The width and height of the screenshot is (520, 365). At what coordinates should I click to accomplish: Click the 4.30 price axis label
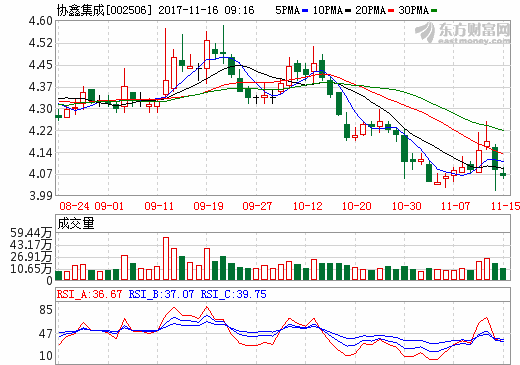click(41, 109)
